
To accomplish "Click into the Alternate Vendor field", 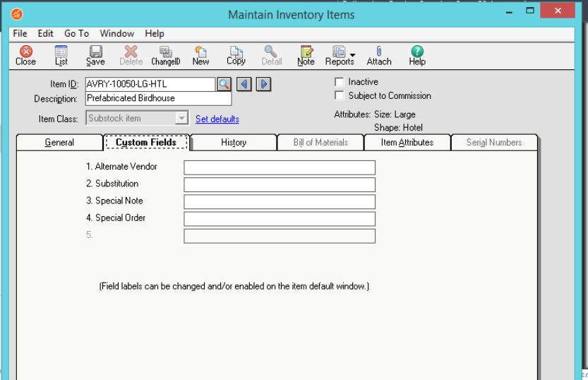I will click(x=279, y=167).
